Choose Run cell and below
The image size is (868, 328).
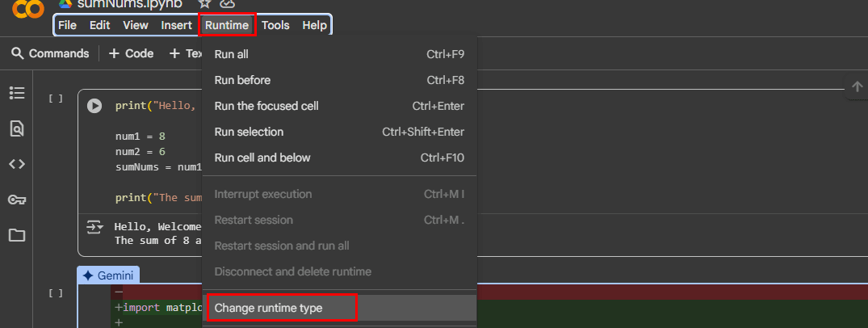(262, 158)
